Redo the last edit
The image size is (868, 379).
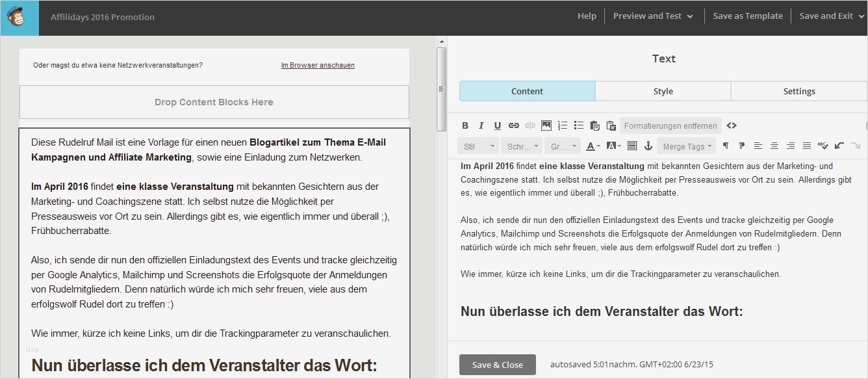coord(856,146)
